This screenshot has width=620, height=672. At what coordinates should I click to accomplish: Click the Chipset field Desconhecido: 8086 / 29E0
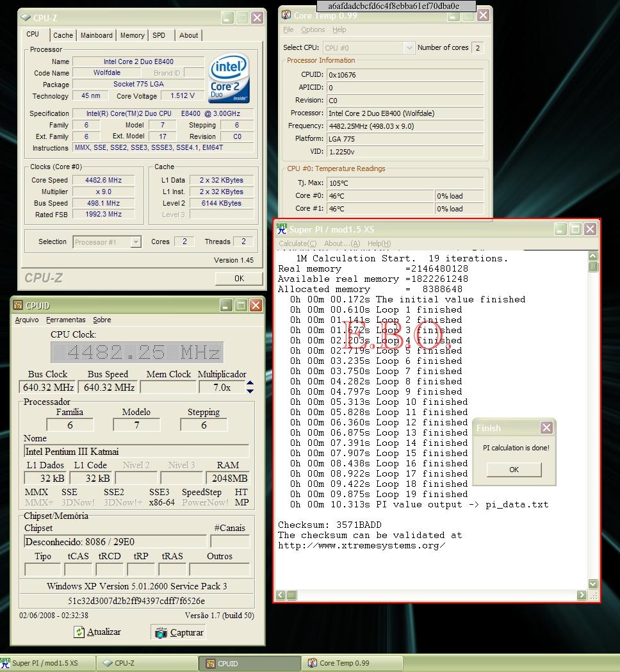[x=115, y=542]
